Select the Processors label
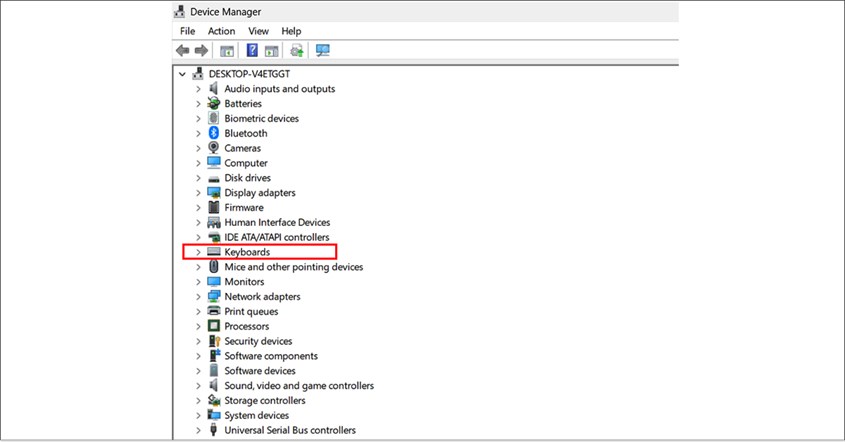This screenshot has height=442, width=845. tap(246, 326)
